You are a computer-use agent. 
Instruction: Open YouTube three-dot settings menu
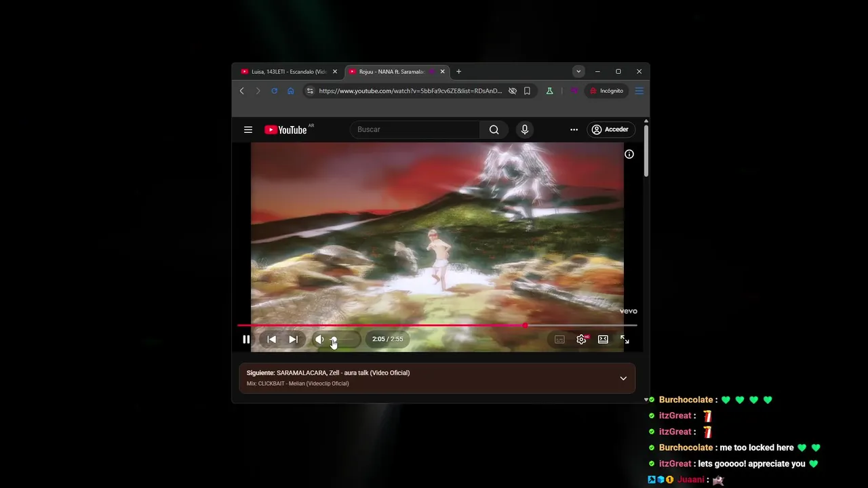pyautogui.click(x=574, y=129)
